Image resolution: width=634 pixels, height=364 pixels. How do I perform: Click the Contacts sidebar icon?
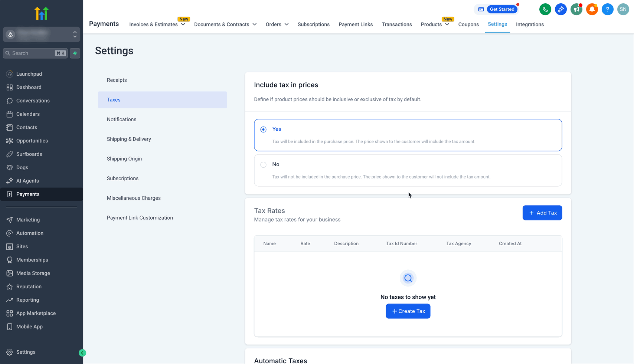point(10,127)
